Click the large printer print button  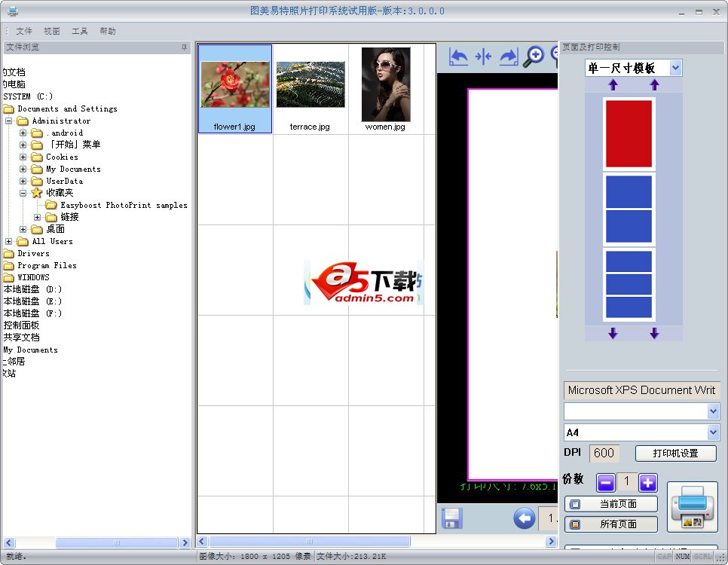pyautogui.click(x=692, y=507)
